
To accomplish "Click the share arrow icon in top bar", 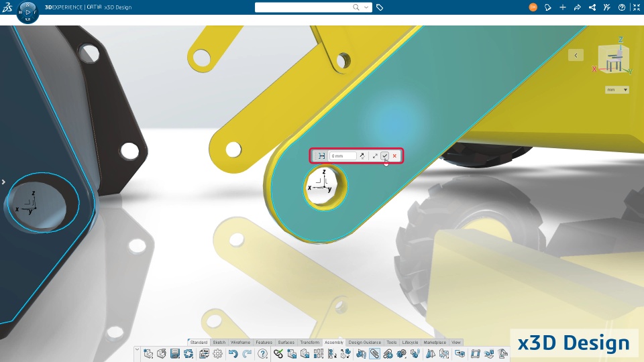I will (578, 7).
